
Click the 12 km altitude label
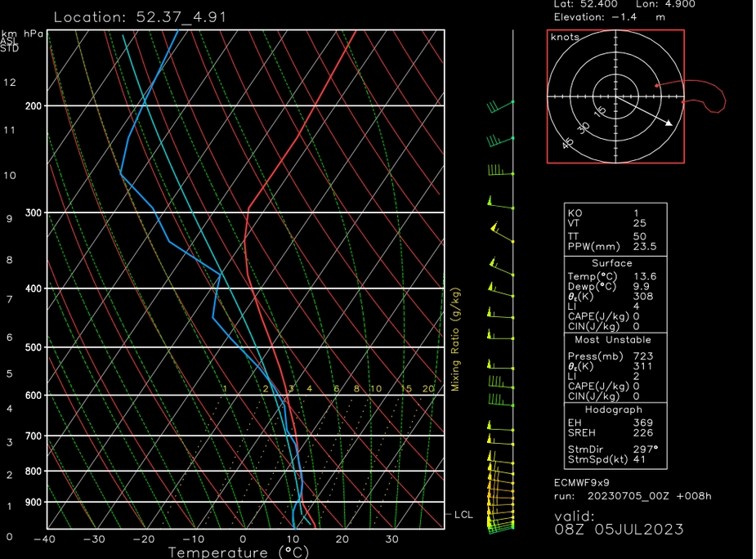pos(10,83)
